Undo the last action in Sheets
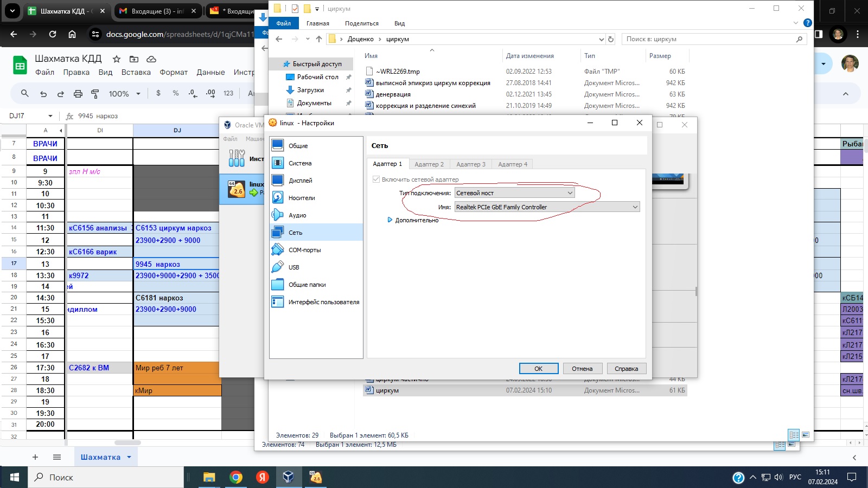This screenshot has height=488, width=868. point(43,93)
